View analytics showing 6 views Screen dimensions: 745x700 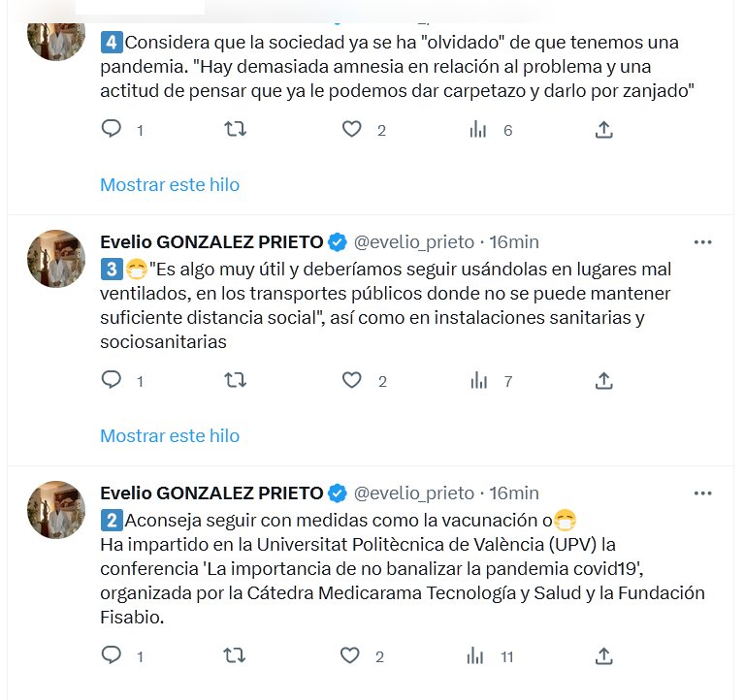[x=478, y=129]
